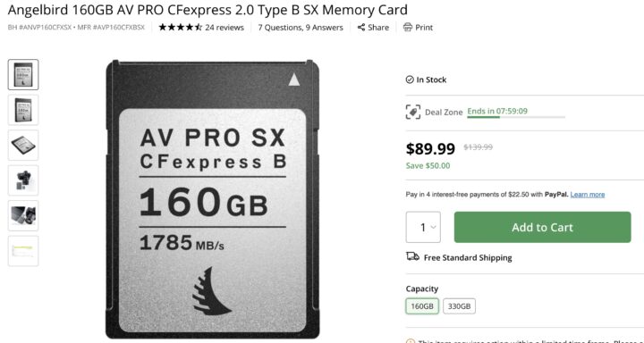Add the memory card to cart
Image resolution: width=644 pixels, height=343 pixels.
coord(543,227)
